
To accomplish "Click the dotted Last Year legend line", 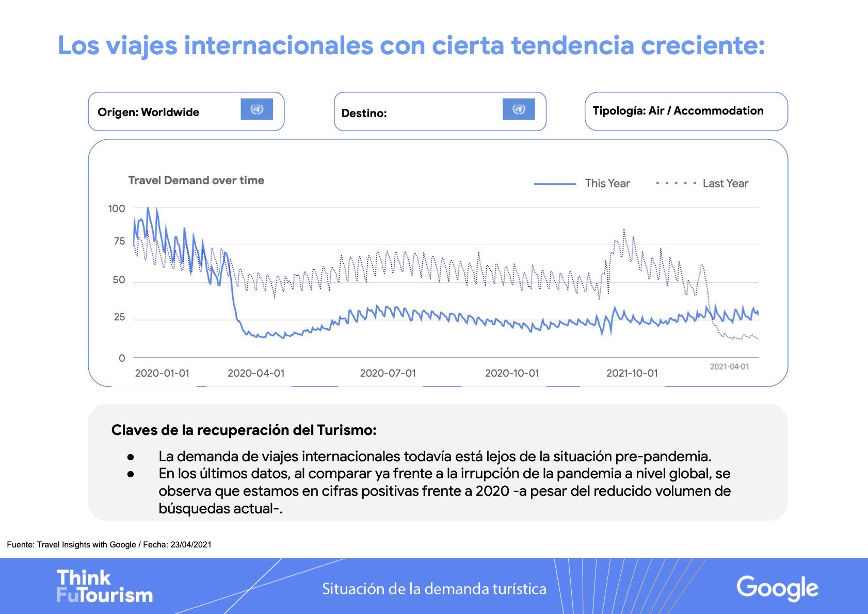I will 677,183.
